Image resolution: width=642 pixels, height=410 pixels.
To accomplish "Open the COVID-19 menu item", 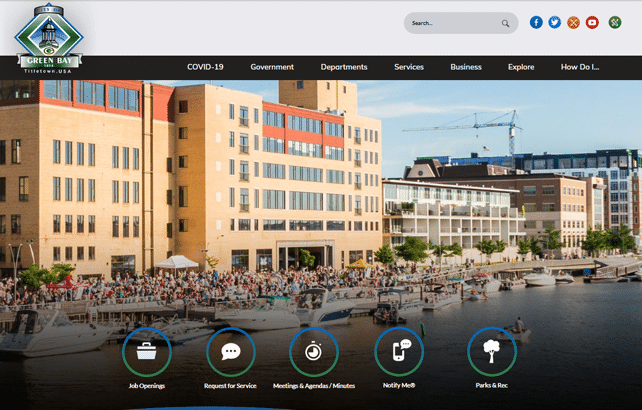I will [205, 67].
